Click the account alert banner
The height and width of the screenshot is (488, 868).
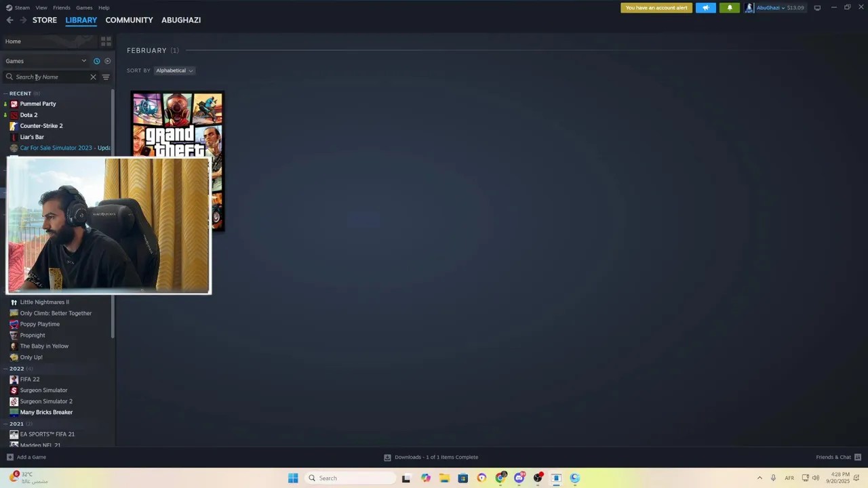(x=656, y=7)
